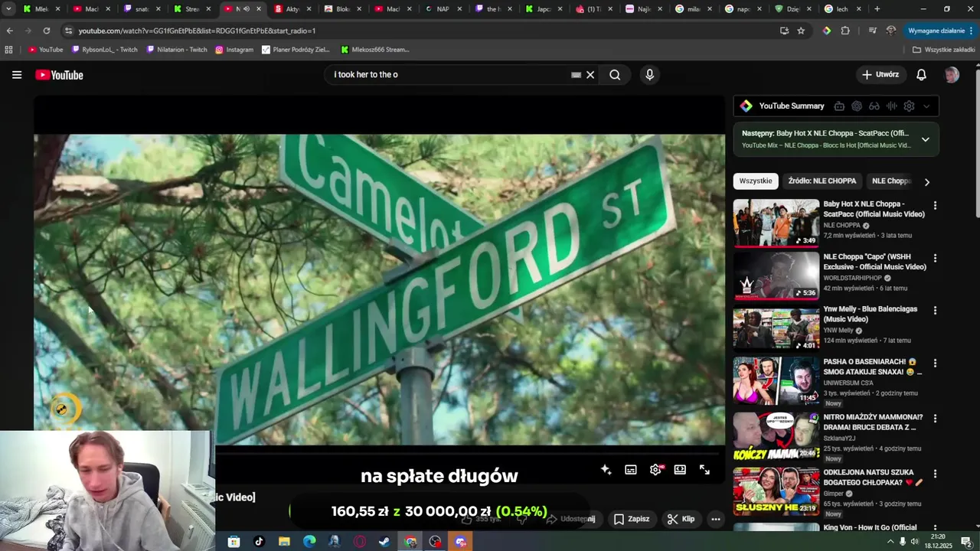This screenshot has width=980, height=551.
Task: Open the account avatar menu
Action: 952,75
